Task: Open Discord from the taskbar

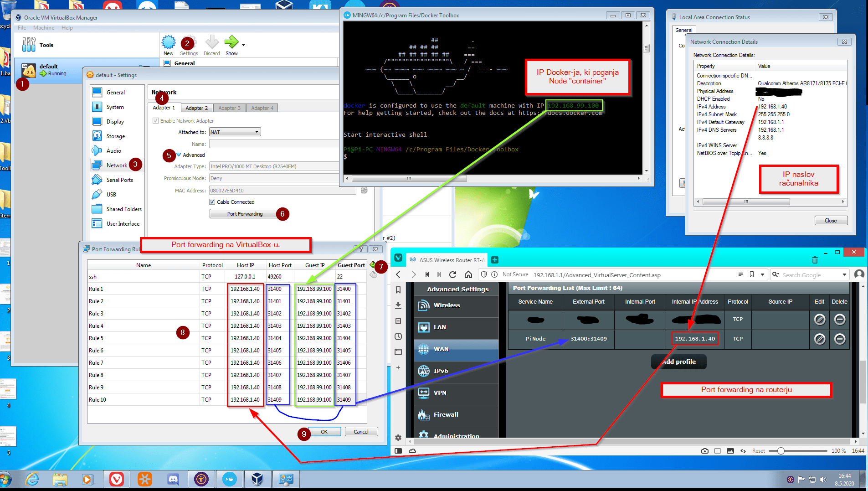Action: pyautogui.click(x=173, y=479)
